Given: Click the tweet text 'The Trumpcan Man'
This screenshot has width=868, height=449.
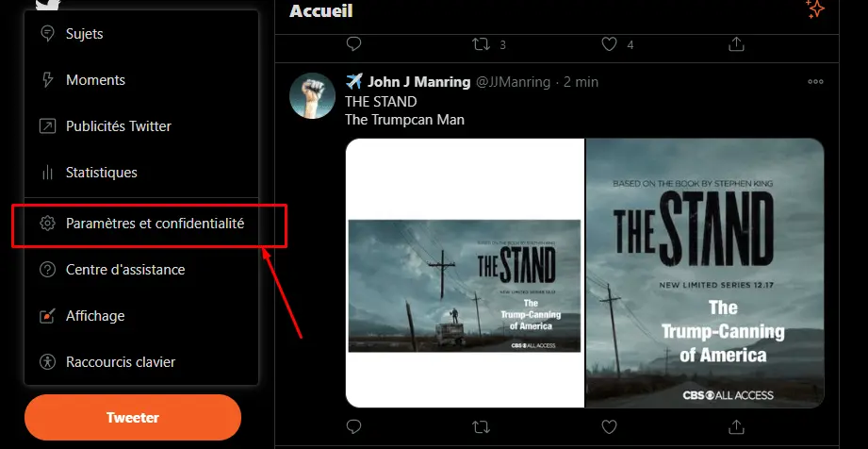Looking at the screenshot, I should [404, 120].
